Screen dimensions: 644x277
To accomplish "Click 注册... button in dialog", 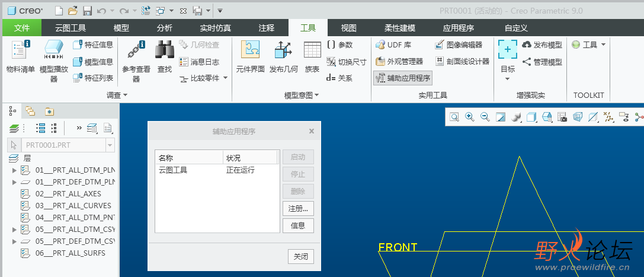I will click(x=298, y=208).
